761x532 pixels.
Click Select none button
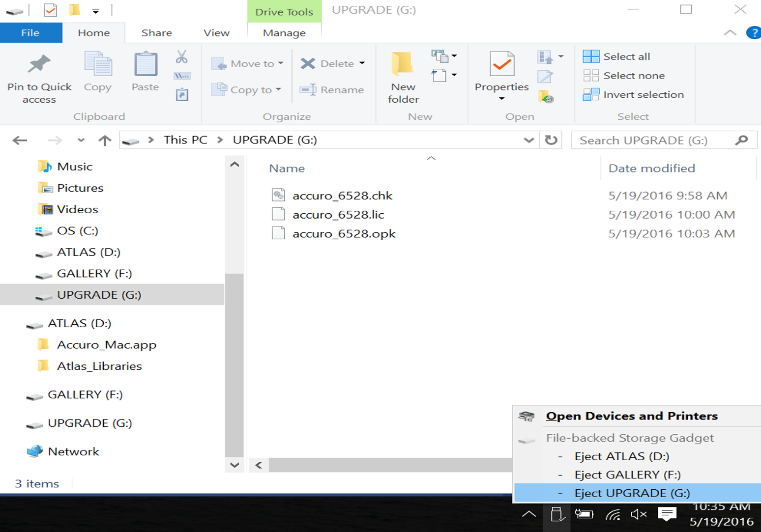coord(624,76)
